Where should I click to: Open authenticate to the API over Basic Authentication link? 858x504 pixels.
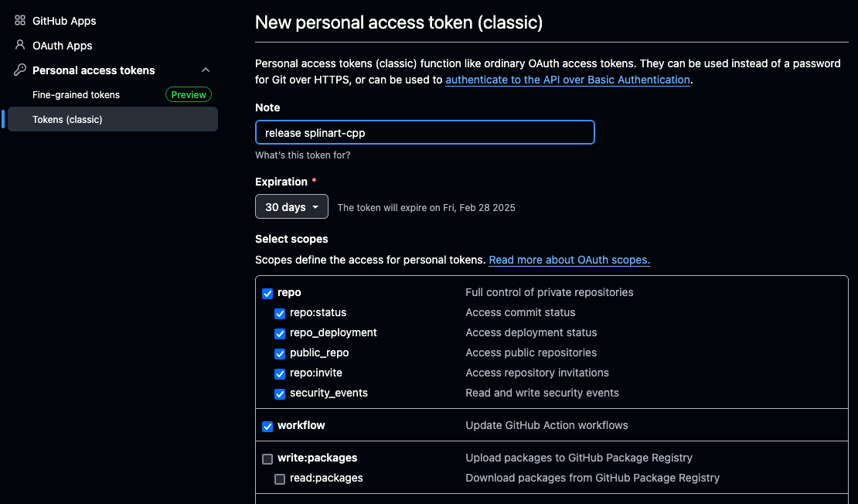[x=567, y=80]
